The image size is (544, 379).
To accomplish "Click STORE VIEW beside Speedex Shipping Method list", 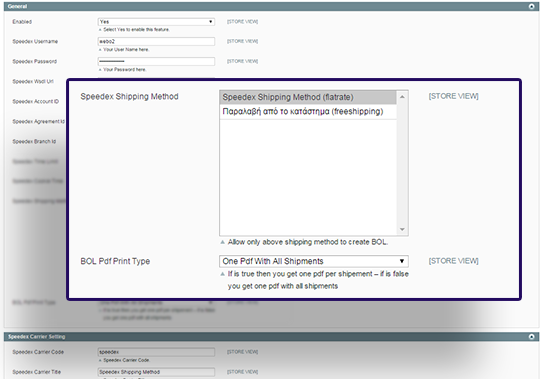I will [x=453, y=96].
